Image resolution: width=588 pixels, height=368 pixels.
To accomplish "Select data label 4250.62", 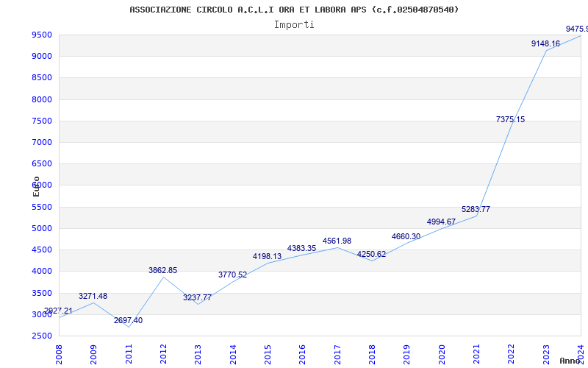I will 371,254.
